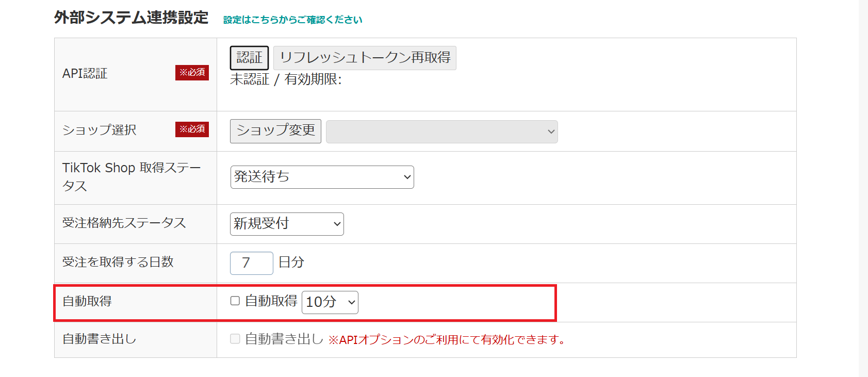Screen dimensions: 868x377
Task: Toggle the 自動書き出し checkbox
Action: (235, 339)
